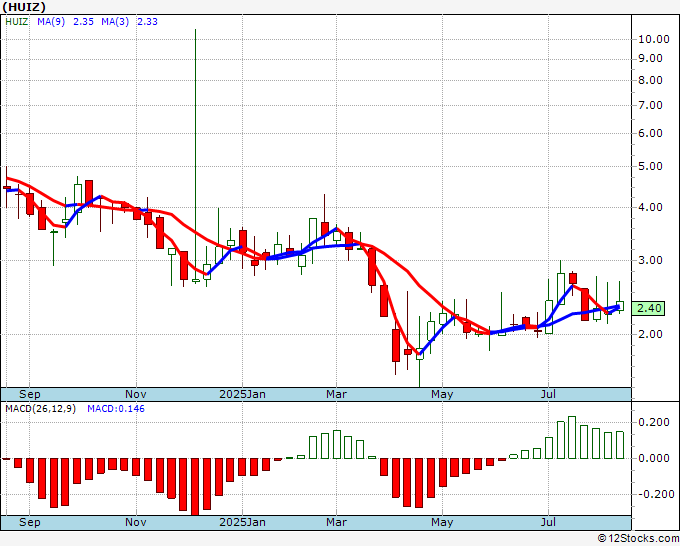Select the HUIZ legend label
The image size is (680, 546).
(16, 22)
